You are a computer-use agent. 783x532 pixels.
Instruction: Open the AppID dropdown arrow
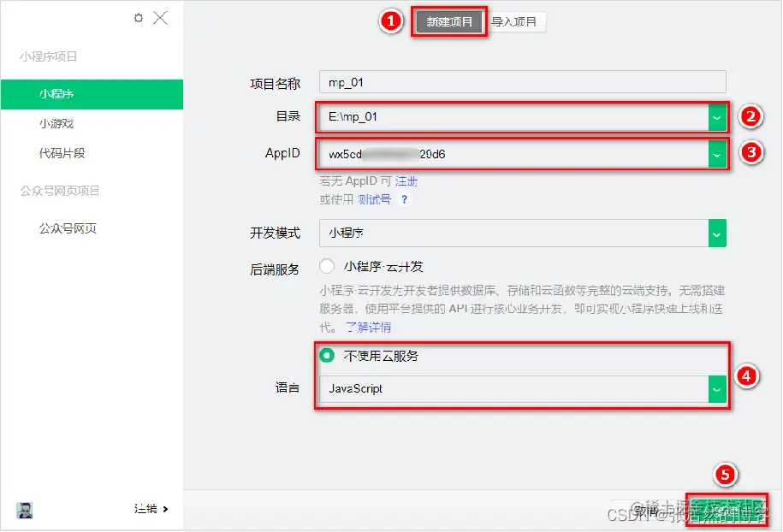[717, 155]
